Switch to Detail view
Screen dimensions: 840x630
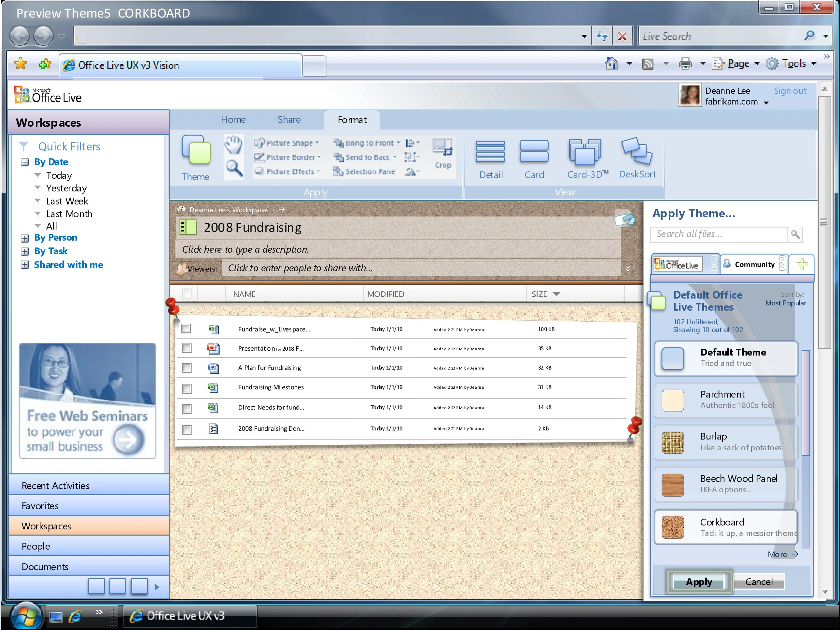pos(491,160)
